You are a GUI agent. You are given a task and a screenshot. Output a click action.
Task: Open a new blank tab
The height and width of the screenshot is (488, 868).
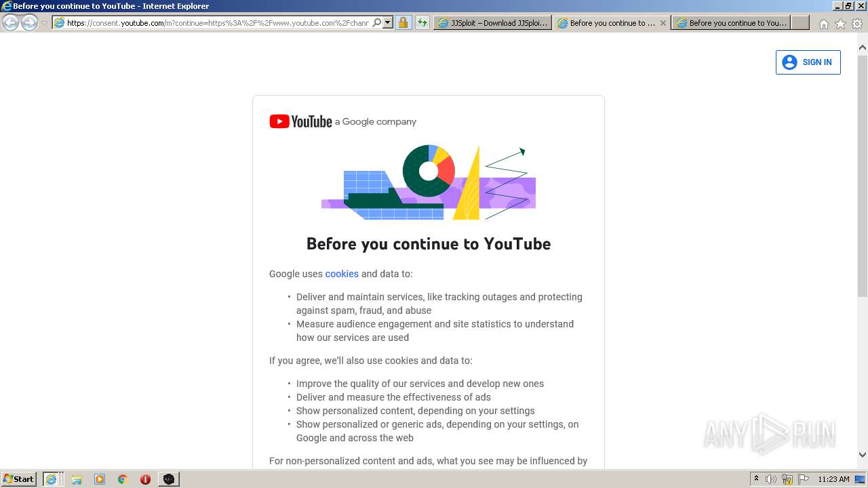[800, 23]
